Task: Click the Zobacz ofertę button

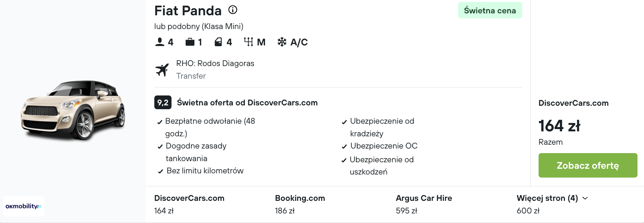Action: tap(588, 165)
